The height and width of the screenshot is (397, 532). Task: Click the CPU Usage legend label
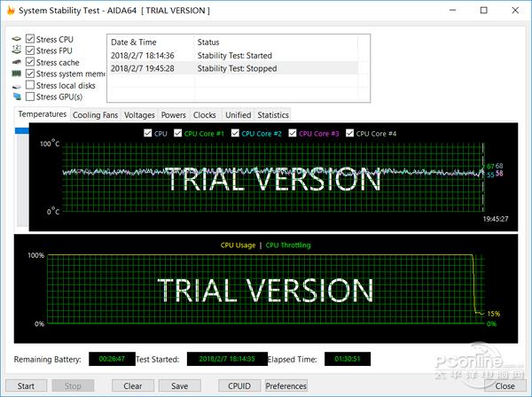[x=238, y=245]
